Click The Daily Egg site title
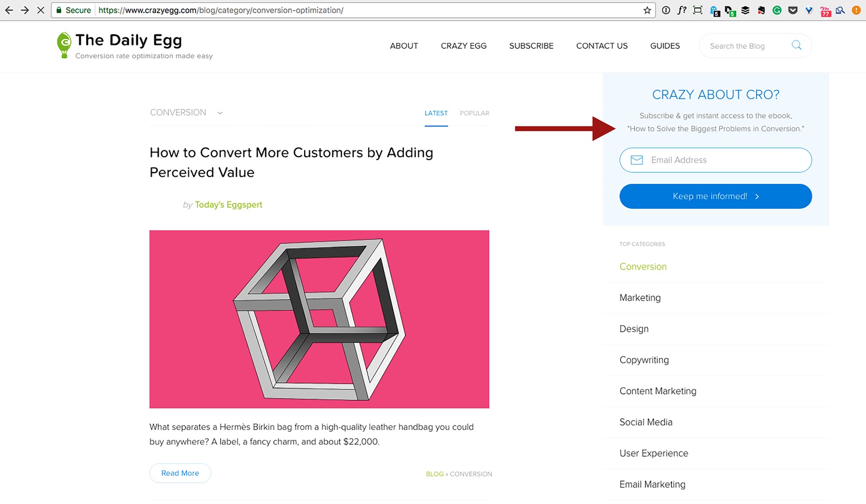Viewport: 866px width, 504px height. 128,40
